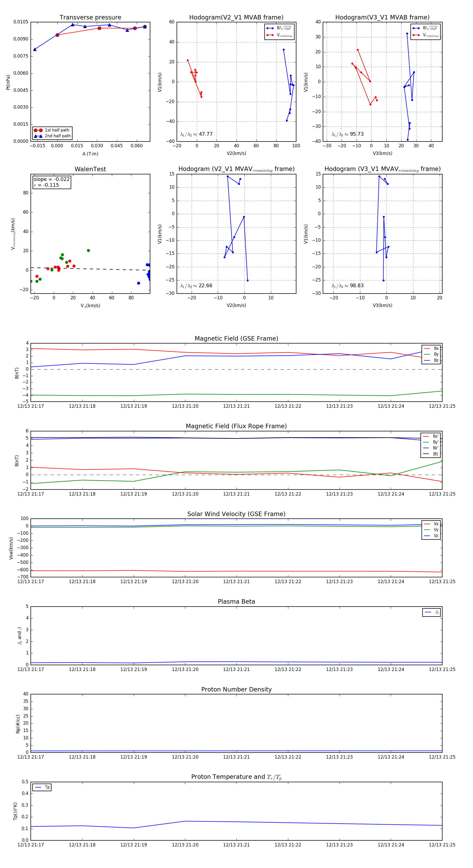
Task: Click the 'VA(km/s)' axis label under WalenTest
Action: 90,306
